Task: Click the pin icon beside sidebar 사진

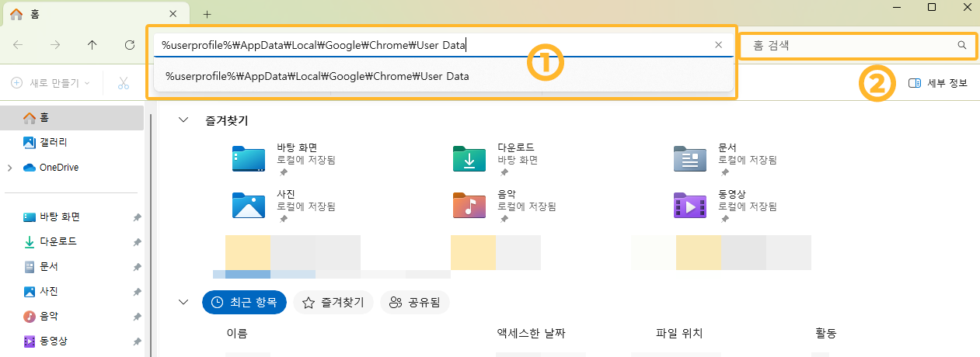Action: pos(137,292)
